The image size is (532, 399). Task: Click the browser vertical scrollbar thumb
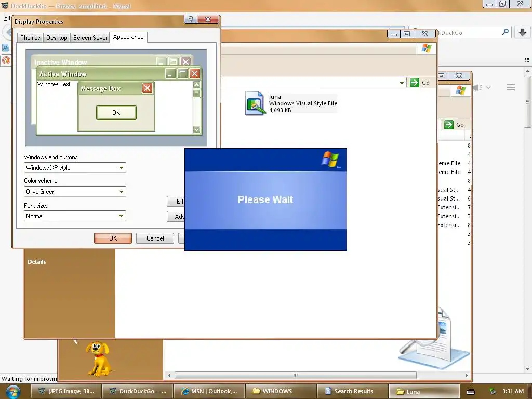coord(527,101)
